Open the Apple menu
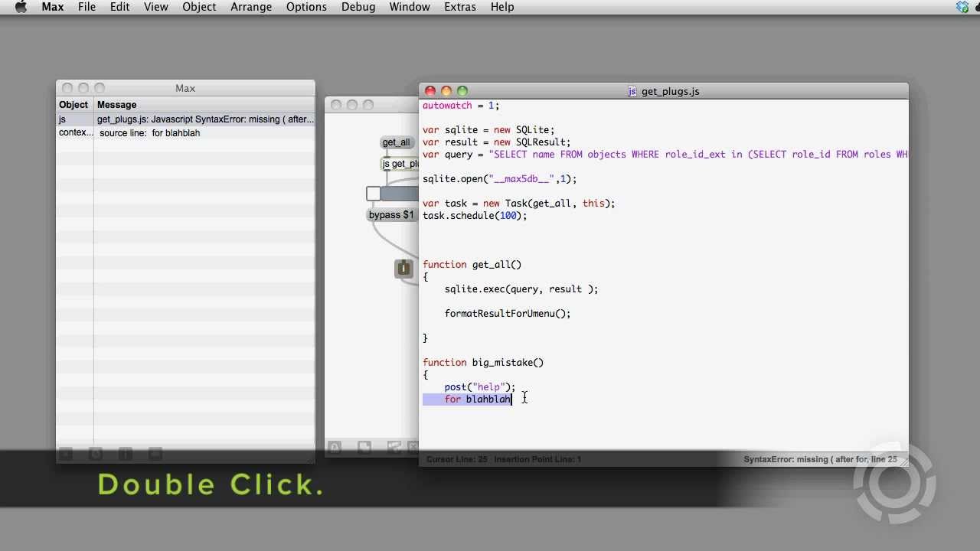Viewport: 980px width, 551px height. click(x=21, y=7)
